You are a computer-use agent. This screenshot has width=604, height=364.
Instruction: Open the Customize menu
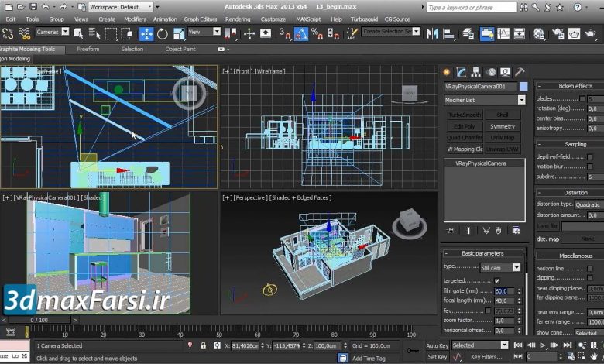(x=273, y=19)
